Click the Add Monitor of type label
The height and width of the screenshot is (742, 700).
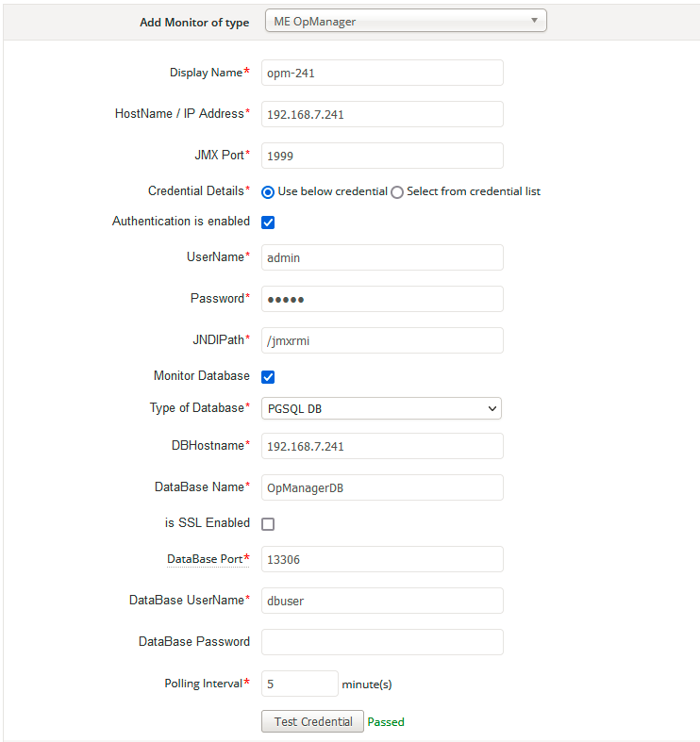(x=194, y=23)
